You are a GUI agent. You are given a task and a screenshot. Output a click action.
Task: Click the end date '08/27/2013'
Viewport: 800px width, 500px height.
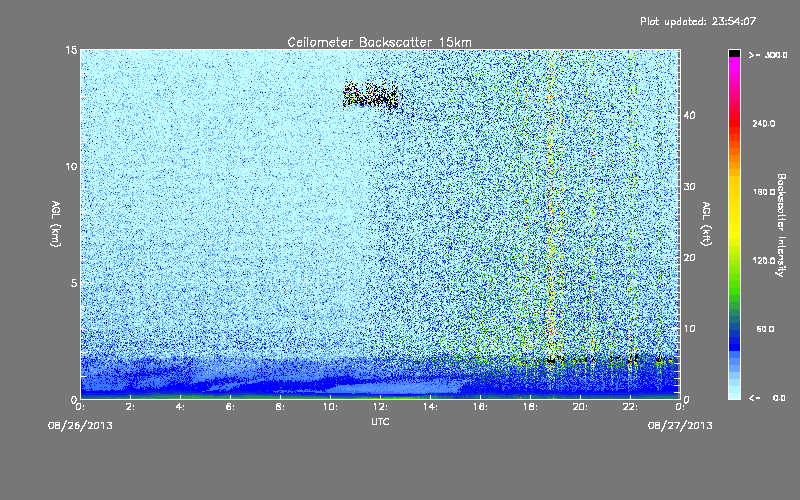point(680,426)
